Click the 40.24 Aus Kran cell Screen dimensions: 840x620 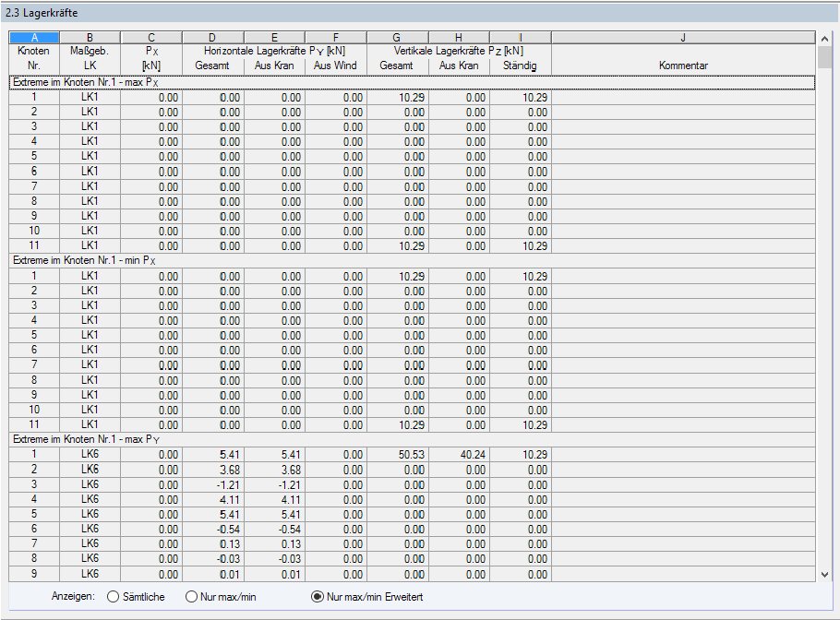[x=459, y=455]
